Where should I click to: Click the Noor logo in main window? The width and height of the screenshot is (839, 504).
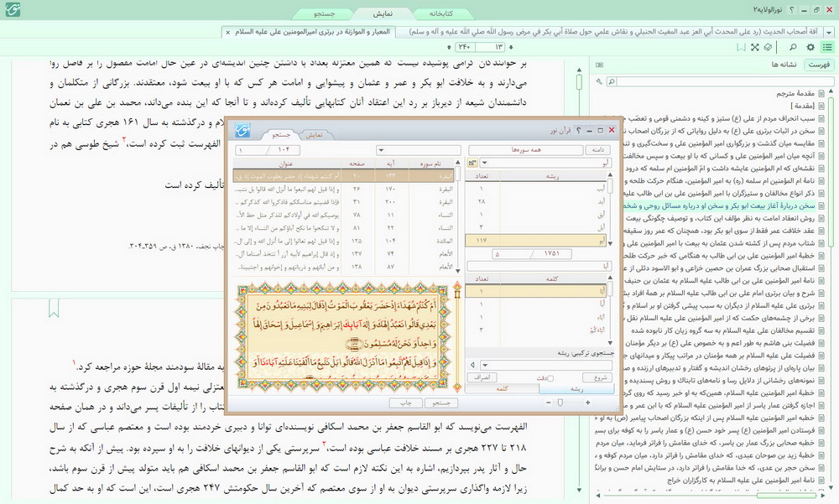[x=13, y=9]
